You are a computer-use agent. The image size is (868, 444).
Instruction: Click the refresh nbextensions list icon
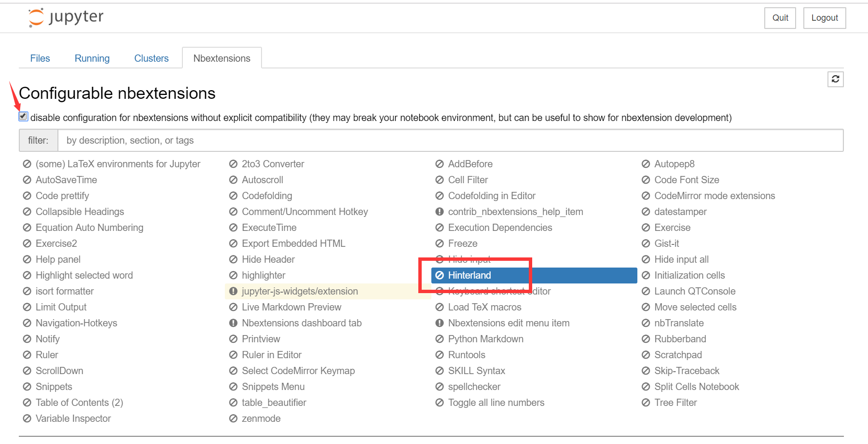[x=836, y=79]
